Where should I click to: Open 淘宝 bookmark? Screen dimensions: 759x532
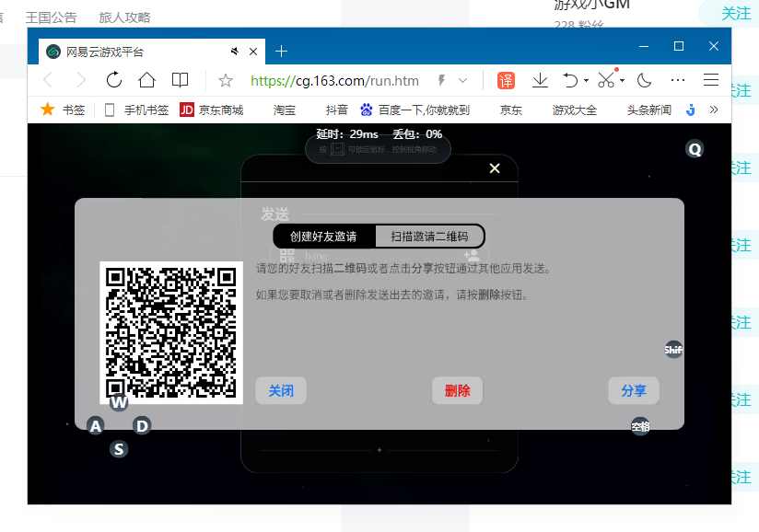[x=284, y=110]
